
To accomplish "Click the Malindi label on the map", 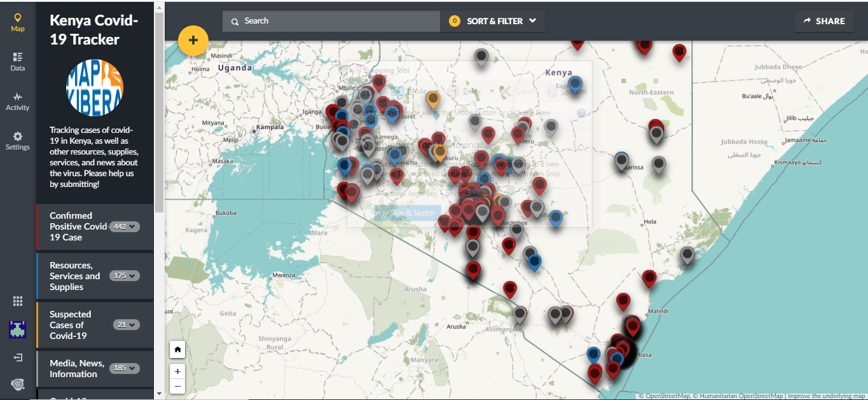I will click(x=658, y=311).
